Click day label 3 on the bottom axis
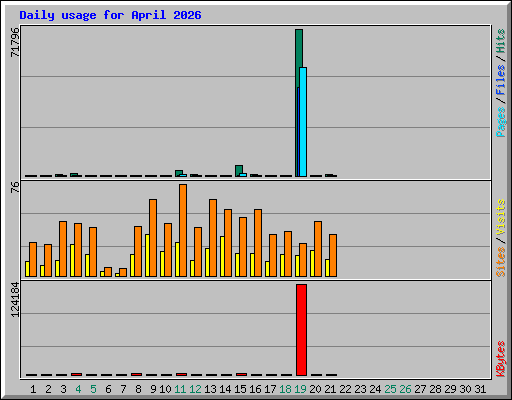 pyautogui.click(x=63, y=389)
